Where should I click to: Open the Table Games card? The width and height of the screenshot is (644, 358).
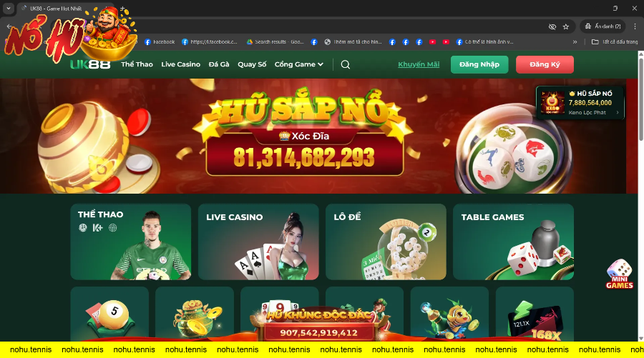[x=513, y=242]
